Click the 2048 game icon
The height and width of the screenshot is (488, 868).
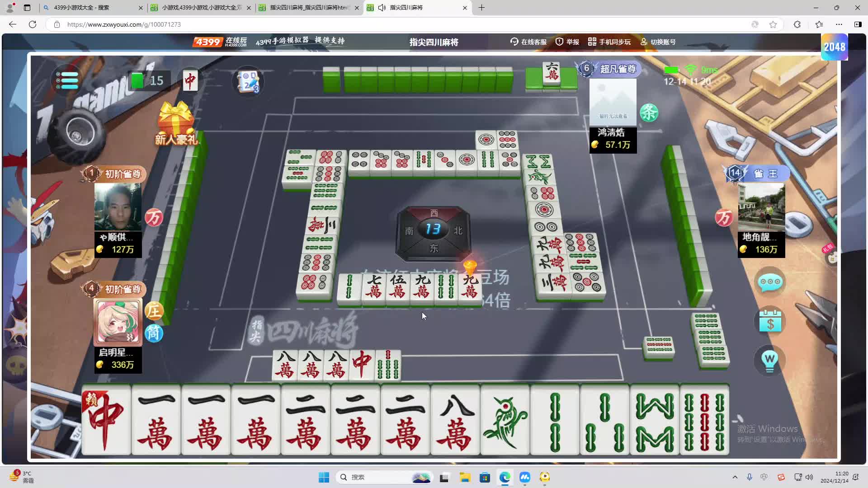click(x=834, y=47)
